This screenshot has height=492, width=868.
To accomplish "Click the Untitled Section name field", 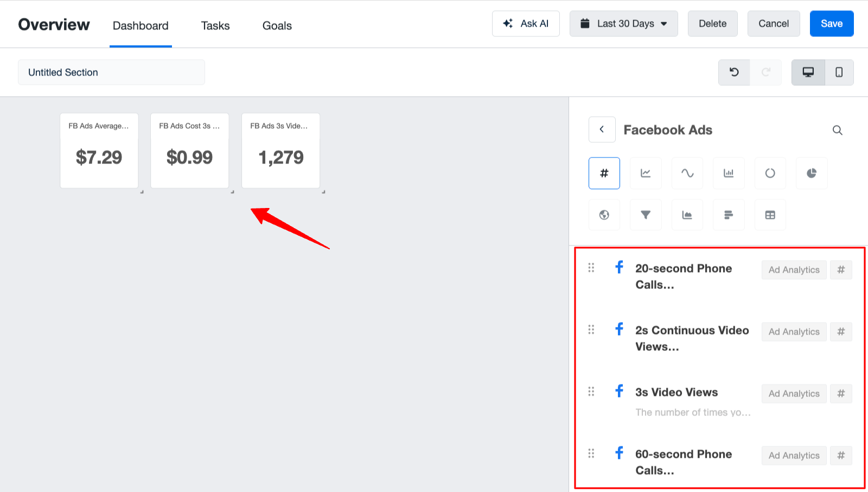I will (x=111, y=72).
